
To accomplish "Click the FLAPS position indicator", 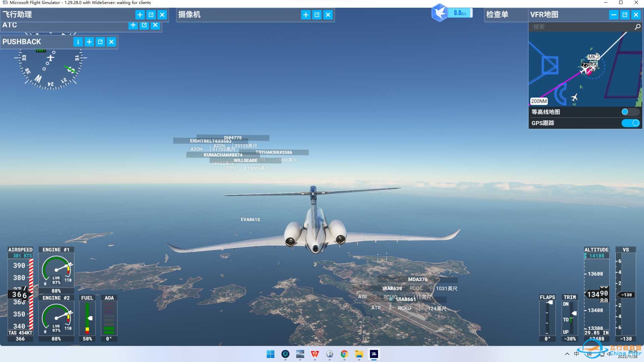I will pyautogui.click(x=547, y=318).
